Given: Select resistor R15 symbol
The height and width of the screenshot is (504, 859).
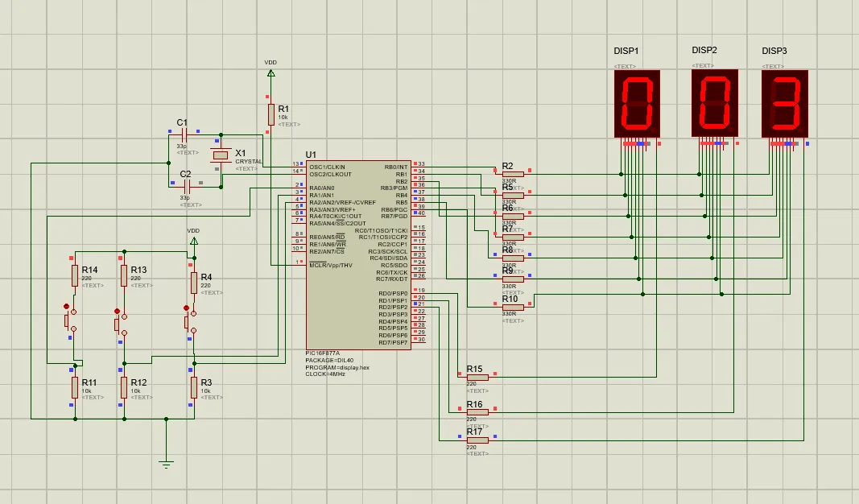Looking at the screenshot, I should pos(477,376).
